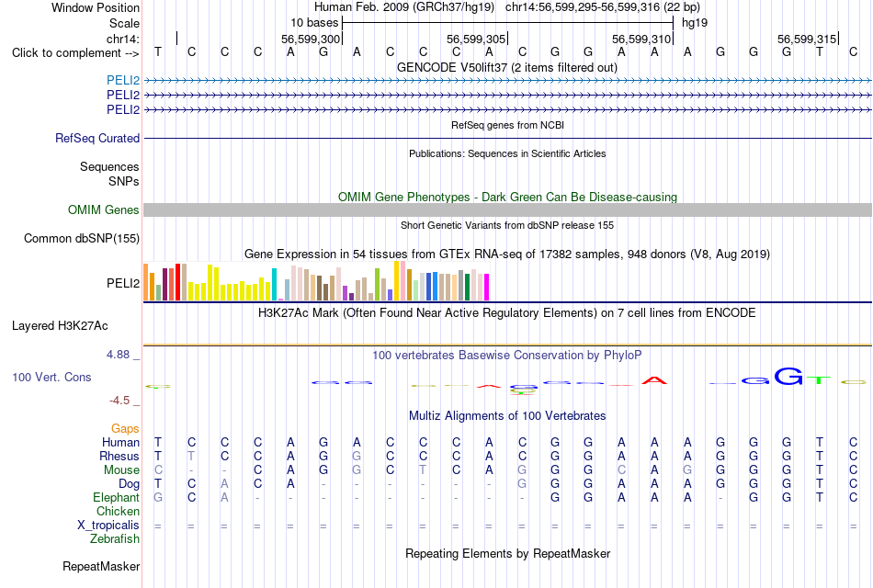Click the Scale track label

pos(124,23)
